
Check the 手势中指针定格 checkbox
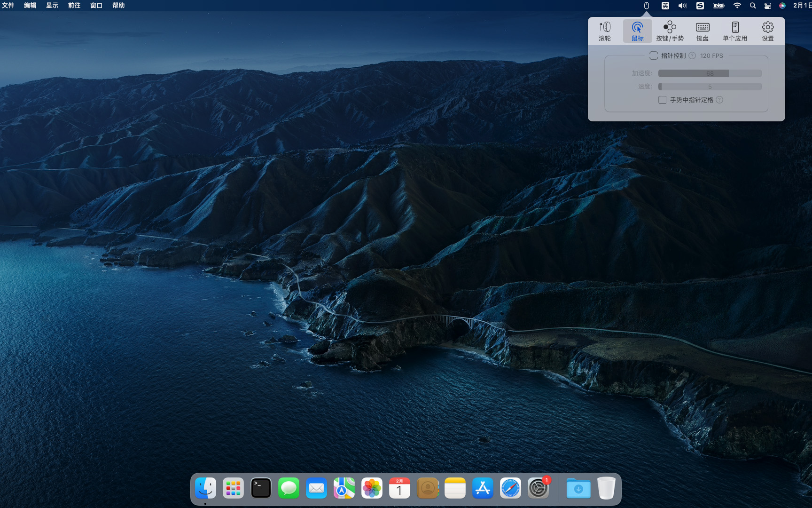(x=663, y=100)
